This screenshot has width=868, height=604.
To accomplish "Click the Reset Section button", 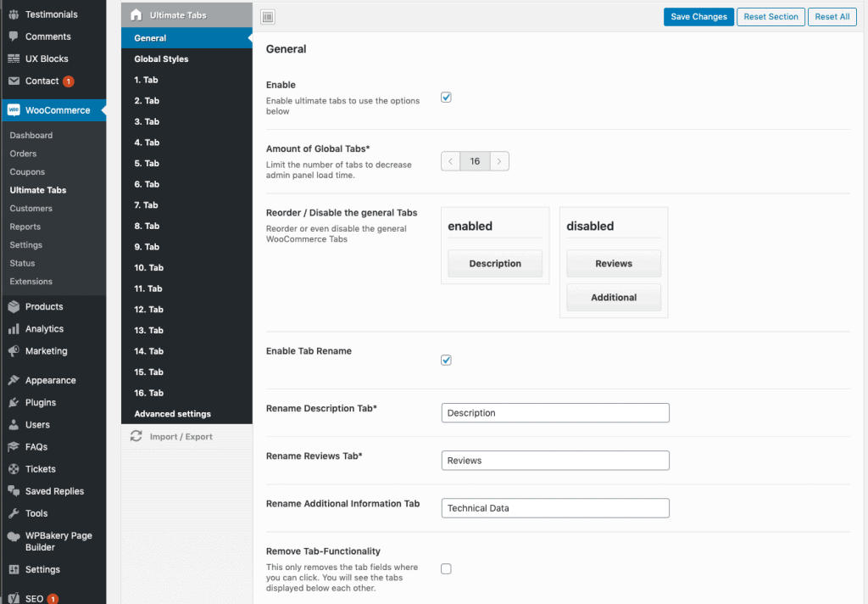I will point(771,17).
